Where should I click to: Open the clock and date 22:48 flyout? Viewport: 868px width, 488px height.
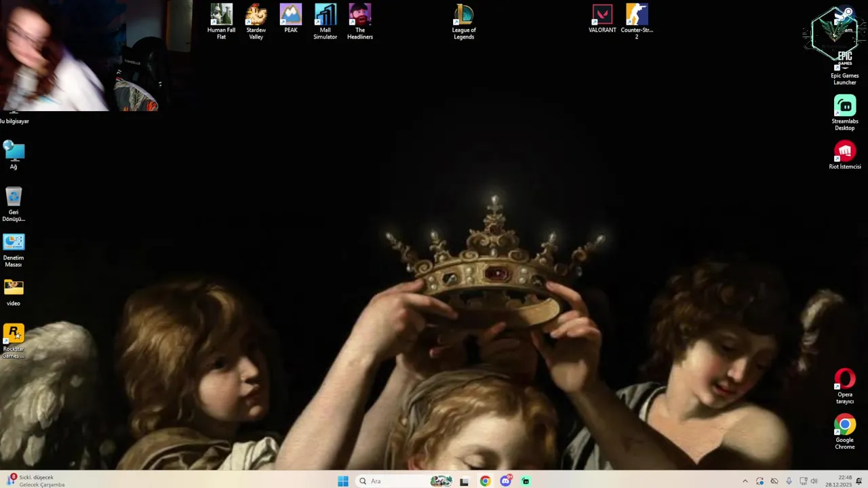[838, 481]
